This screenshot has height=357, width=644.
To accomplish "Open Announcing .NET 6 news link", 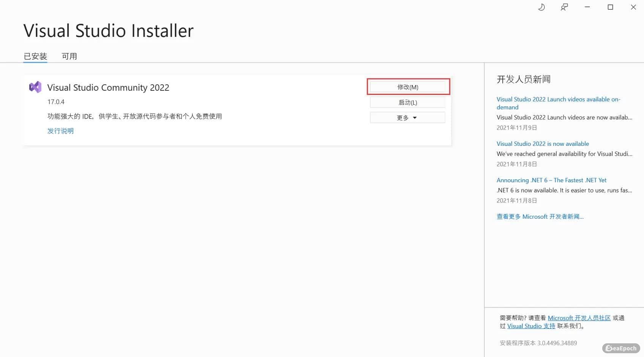I will coord(551,180).
